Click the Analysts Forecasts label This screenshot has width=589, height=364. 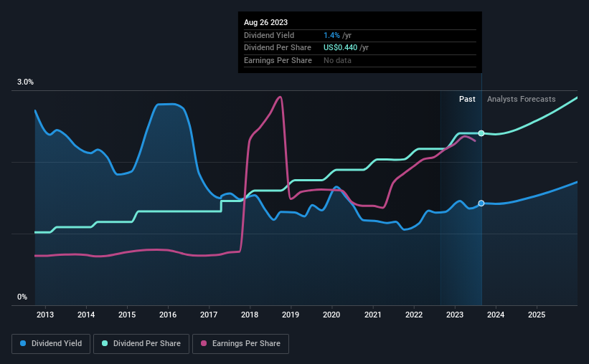click(x=522, y=99)
